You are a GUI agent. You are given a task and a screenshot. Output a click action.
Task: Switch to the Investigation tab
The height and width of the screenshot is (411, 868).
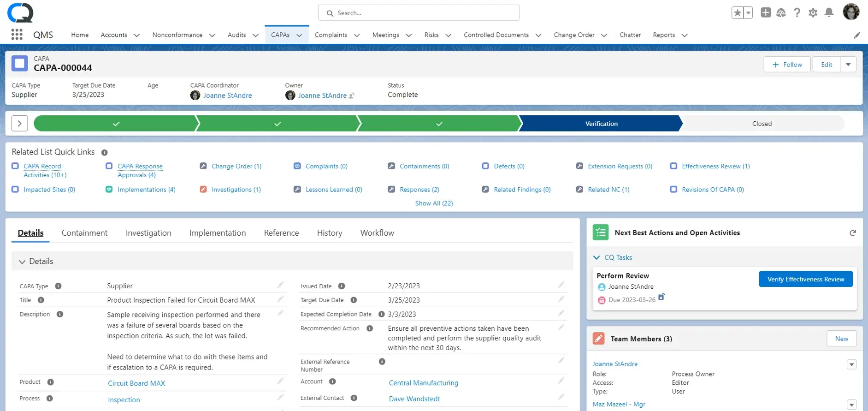(148, 233)
